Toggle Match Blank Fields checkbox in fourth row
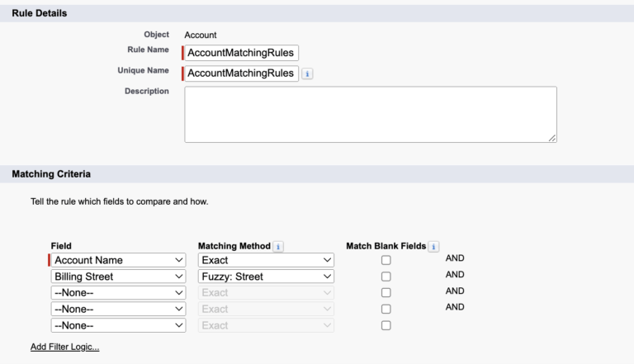The image size is (634, 364). point(386,309)
